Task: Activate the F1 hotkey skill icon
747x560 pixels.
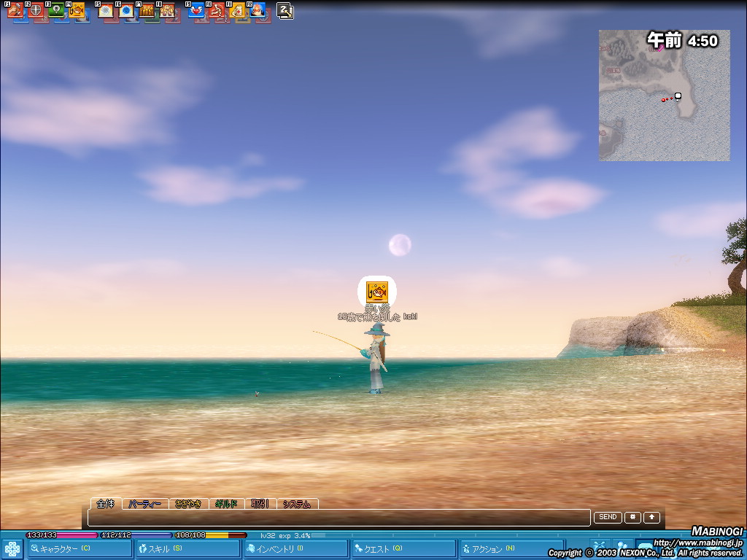Action: tap(15, 11)
